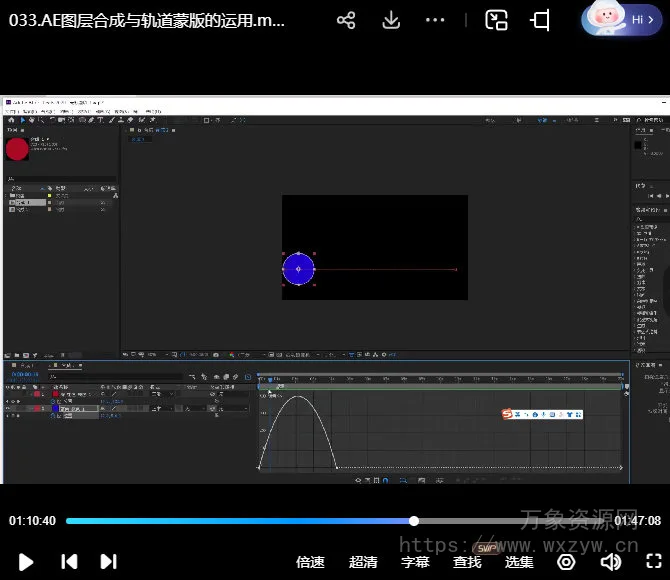Open the 倍速 playback speed menu

pyautogui.click(x=310, y=562)
